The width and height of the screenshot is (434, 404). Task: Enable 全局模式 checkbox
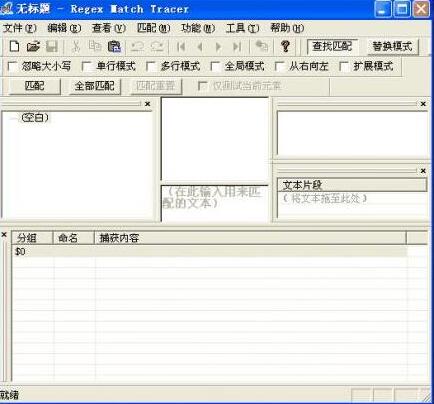click(x=215, y=66)
